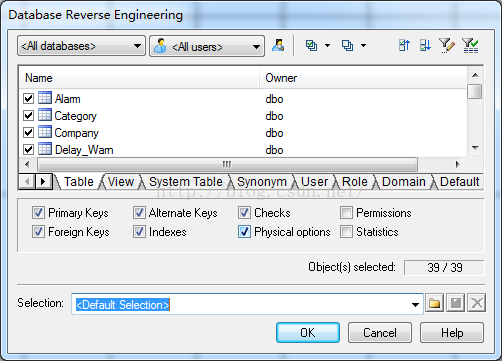Click the Help button
502x361 pixels.
tap(452, 333)
